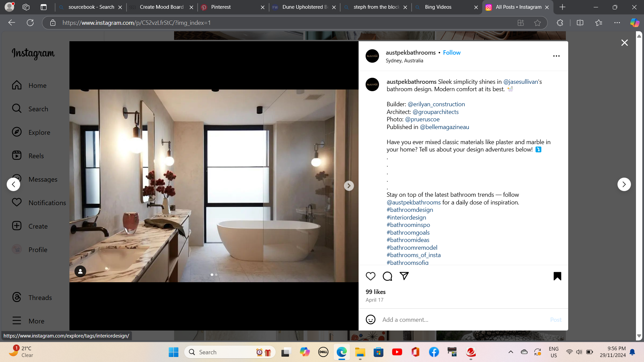Image resolution: width=644 pixels, height=362 pixels.
Task: Like the post with heart icon
Action: [370, 276]
